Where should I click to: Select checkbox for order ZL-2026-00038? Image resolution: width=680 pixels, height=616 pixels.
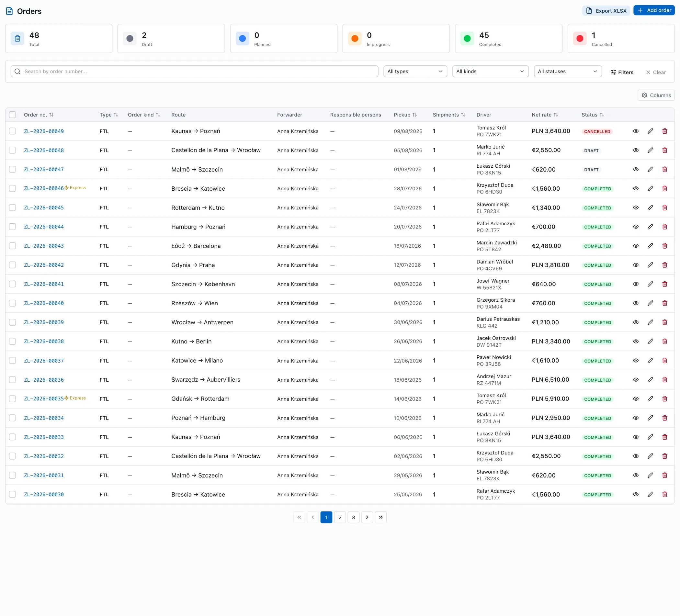(13, 341)
